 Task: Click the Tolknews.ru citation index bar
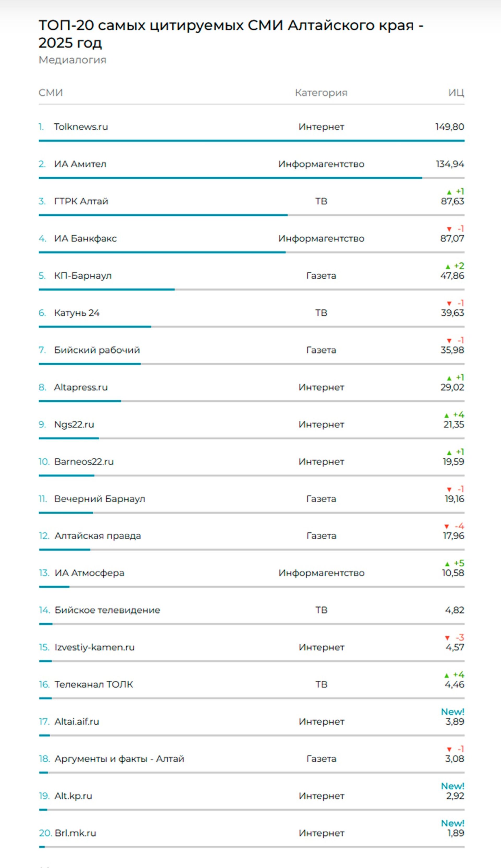(251, 141)
